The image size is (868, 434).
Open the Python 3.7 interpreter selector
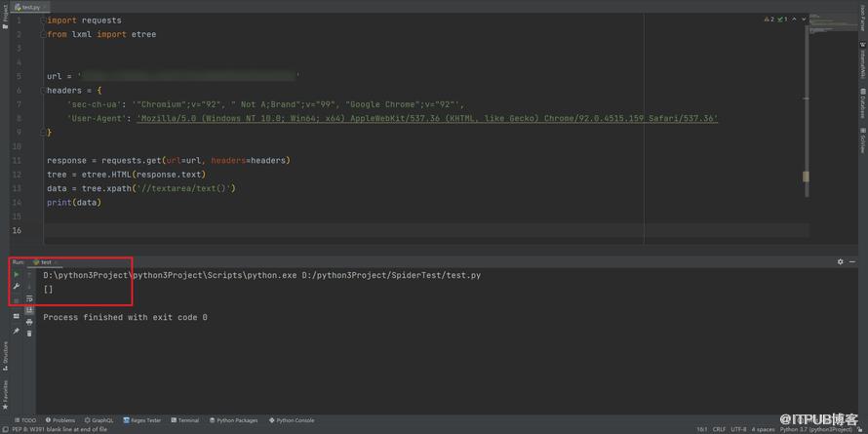tap(816, 429)
